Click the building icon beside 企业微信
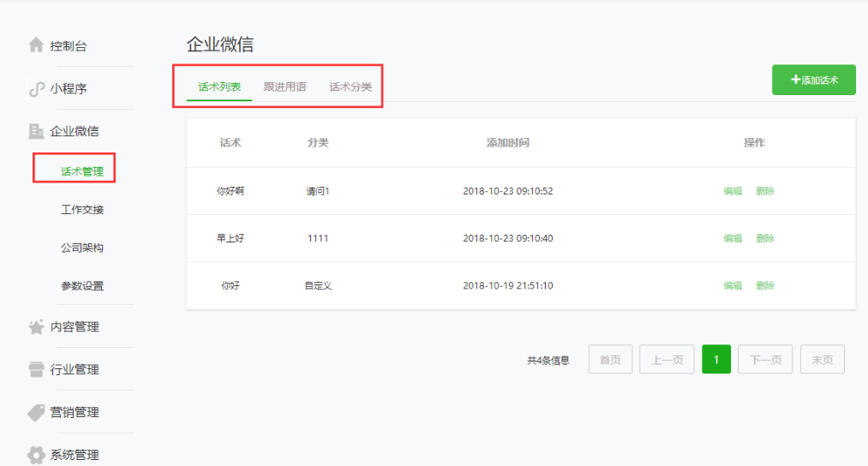Viewport: 868px width, 466px height. [x=36, y=131]
